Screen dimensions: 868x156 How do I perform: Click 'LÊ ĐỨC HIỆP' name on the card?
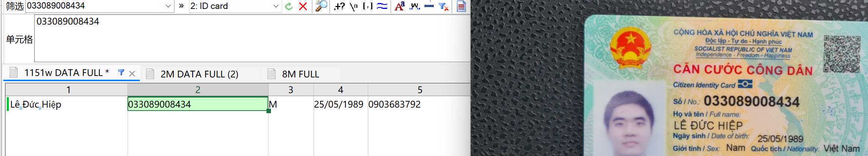click(x=708, y=125)
